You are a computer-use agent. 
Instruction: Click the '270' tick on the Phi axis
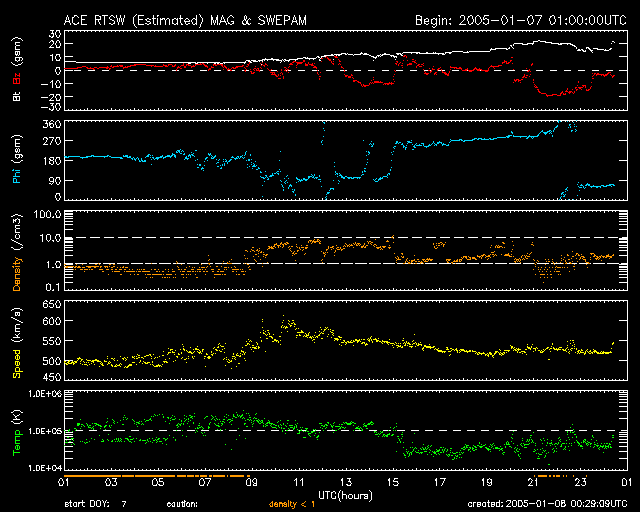[x=52, y=141]
